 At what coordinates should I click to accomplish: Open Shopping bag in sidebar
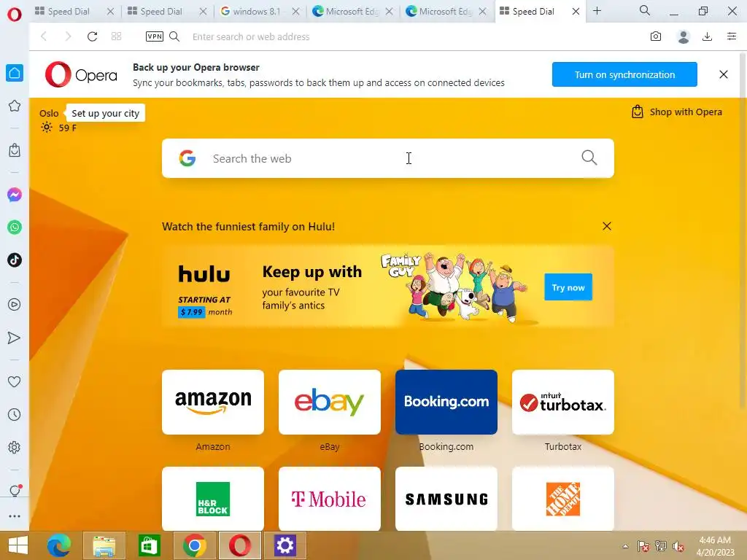(15, 150)
